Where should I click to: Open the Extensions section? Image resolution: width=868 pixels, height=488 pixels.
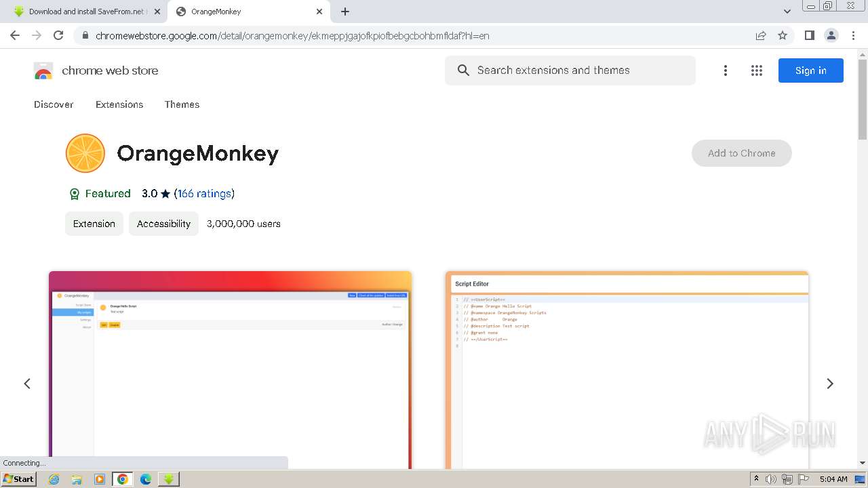[x=119, y=104]
